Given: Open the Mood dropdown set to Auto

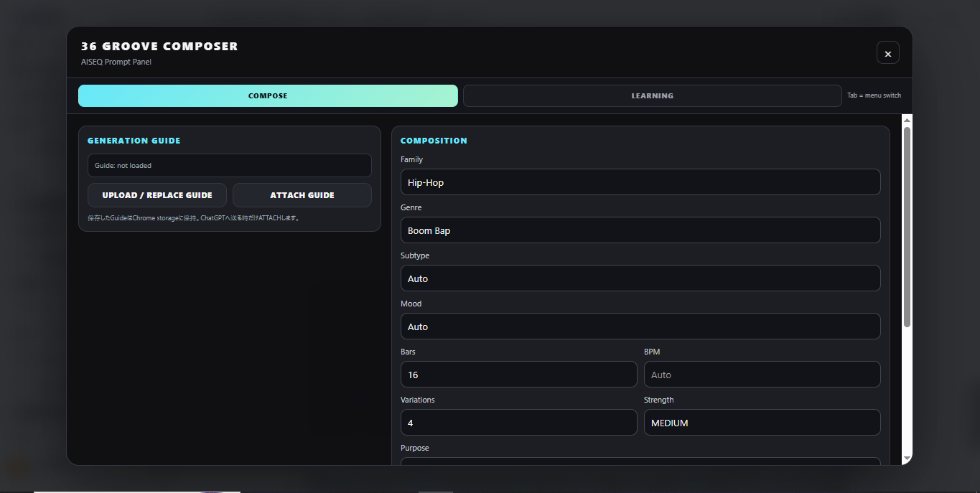Looking at the screenshot, I should 640,327.
